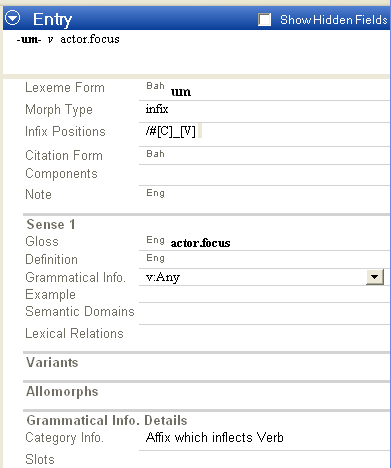
Task: Click the Slots field label
Action: click(x=40, y=459)
